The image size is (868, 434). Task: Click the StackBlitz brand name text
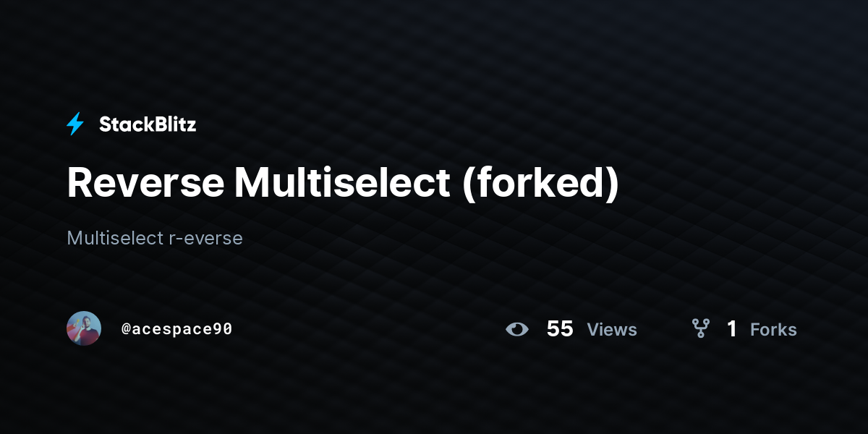(148, 124)
